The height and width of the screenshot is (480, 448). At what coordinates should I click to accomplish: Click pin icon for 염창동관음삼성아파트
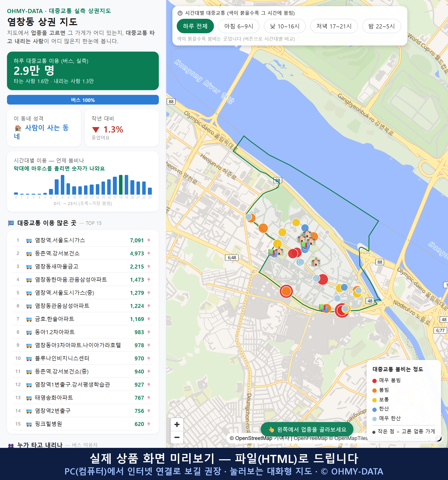[149, 306]
